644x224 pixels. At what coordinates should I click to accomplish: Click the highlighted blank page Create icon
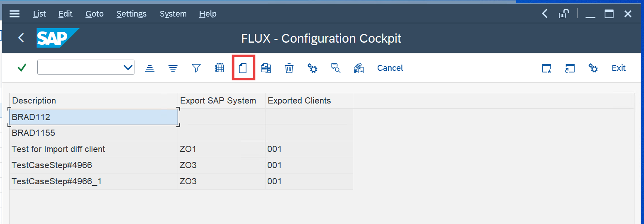pos(243,68)
